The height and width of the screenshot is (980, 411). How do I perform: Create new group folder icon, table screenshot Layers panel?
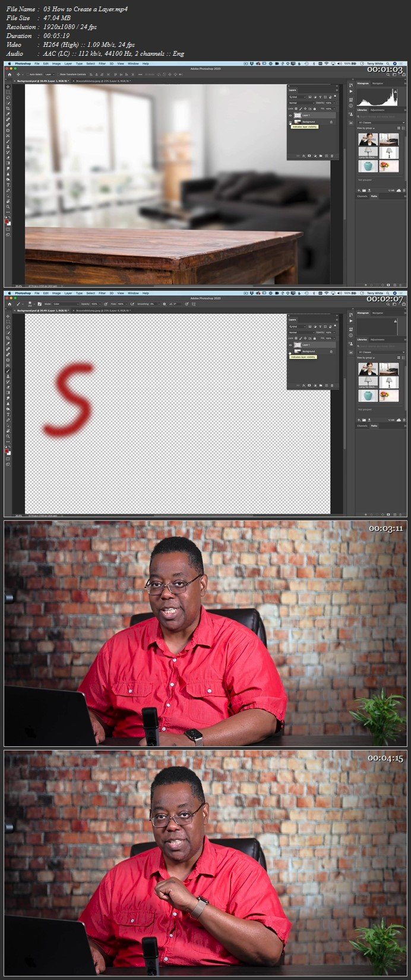[x=321, y=156]
